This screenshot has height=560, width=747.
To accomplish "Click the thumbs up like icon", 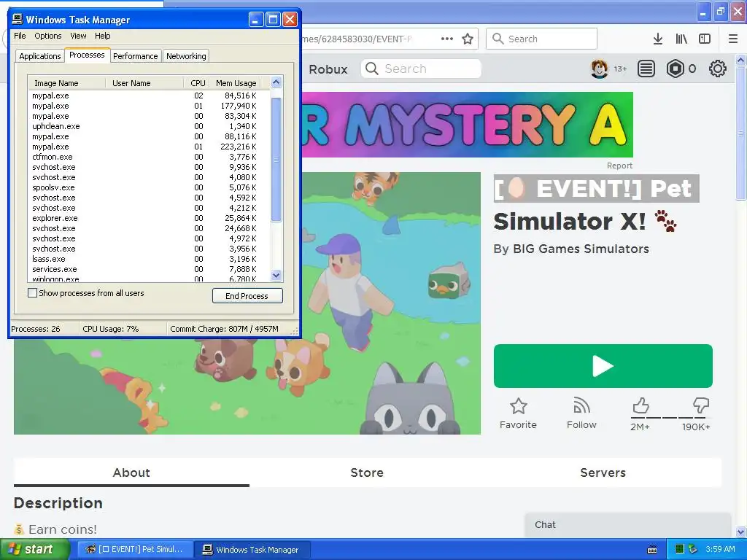I will (640, 405).
